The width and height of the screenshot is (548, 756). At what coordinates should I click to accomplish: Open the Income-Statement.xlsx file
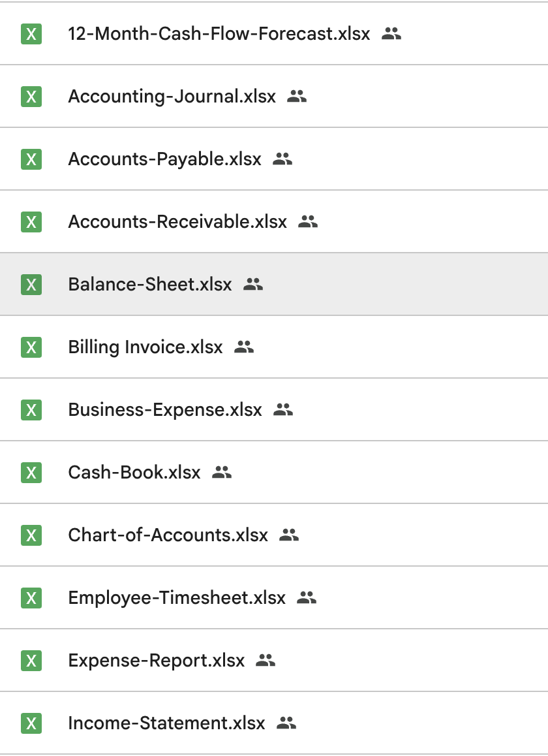(x=166, y=723)
